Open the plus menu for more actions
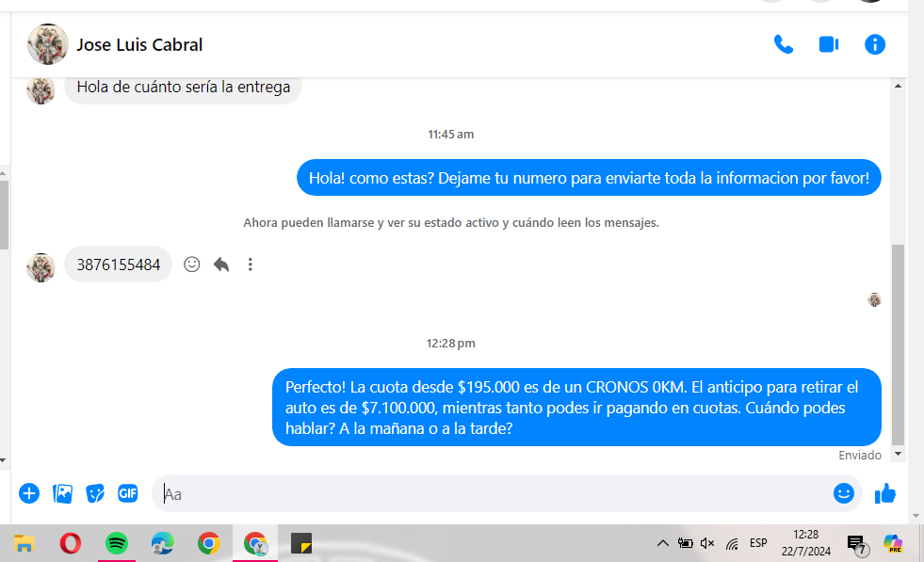The image size is (924, 562). 29,493
